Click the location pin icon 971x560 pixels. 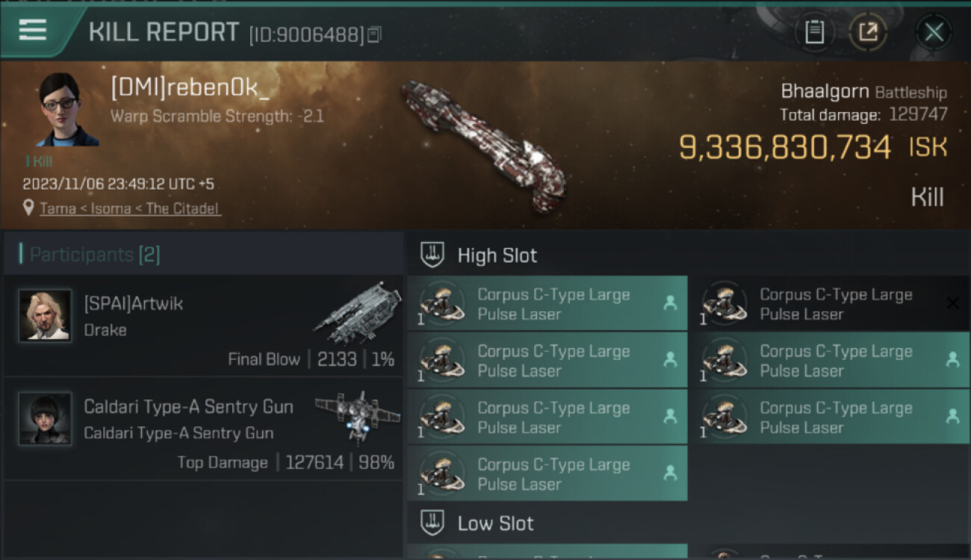pyautogui.click(x=28, y=208)
